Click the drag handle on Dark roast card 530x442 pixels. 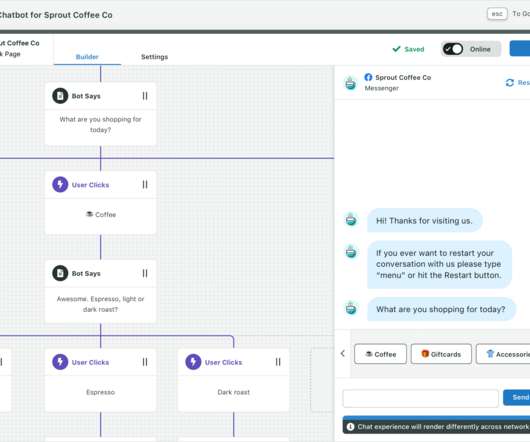coord(278,362)
